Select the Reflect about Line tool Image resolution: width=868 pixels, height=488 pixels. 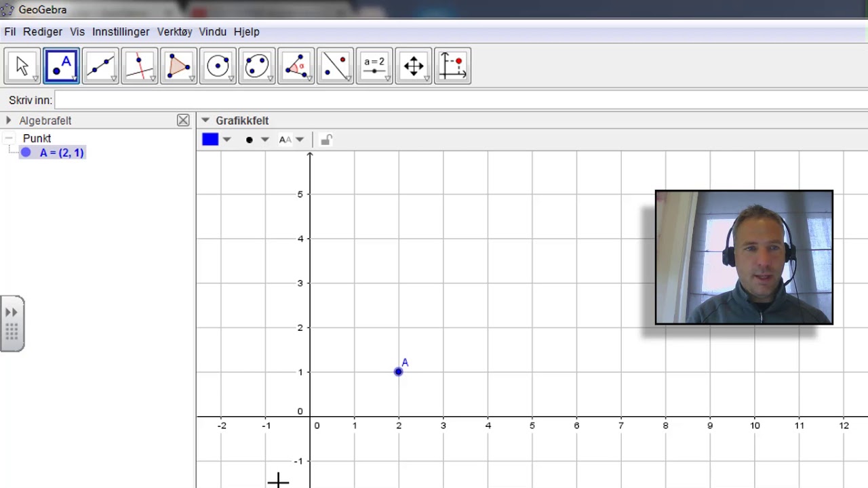point(335,66)
